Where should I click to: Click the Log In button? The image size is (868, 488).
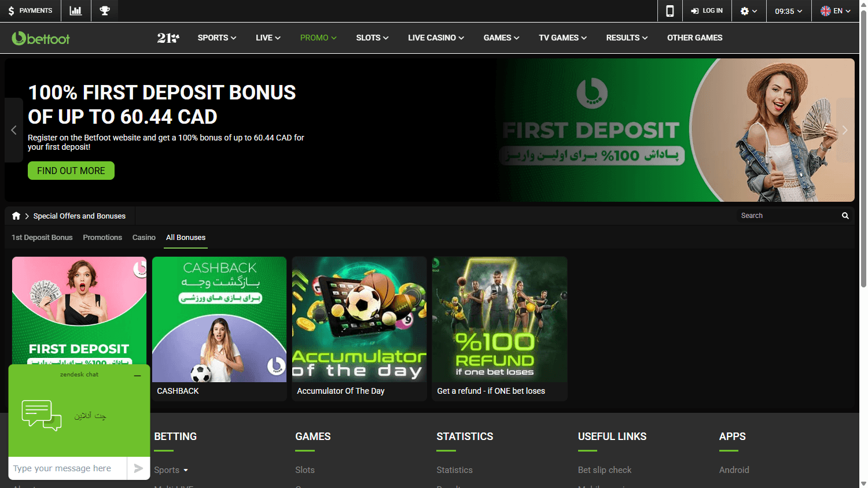(707, 10)
